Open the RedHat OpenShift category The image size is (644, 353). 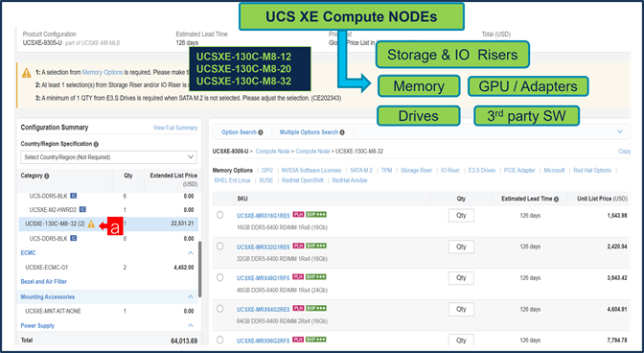(x=302, y=180)
